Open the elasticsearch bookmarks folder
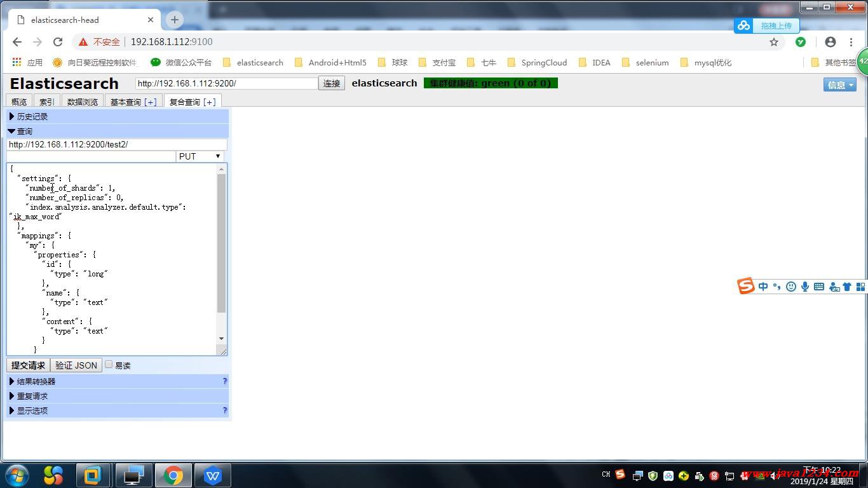This screenshot has height=488, width=868. coord(253,62)
